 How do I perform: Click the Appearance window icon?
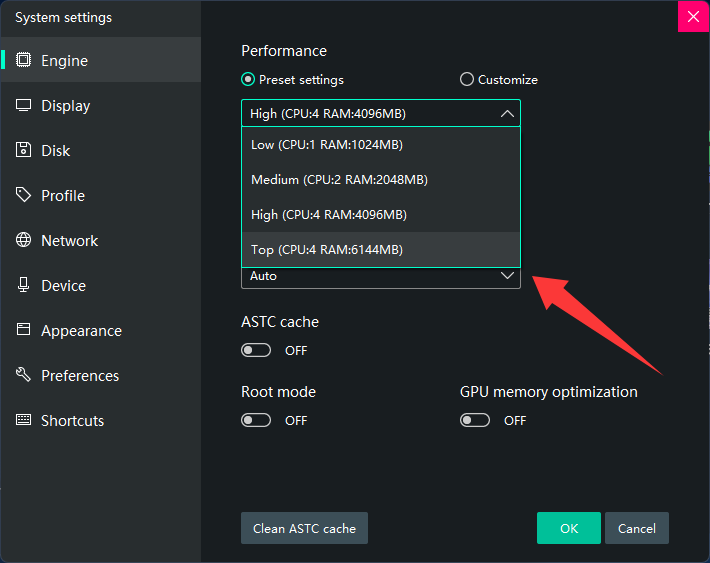[23, 330]
